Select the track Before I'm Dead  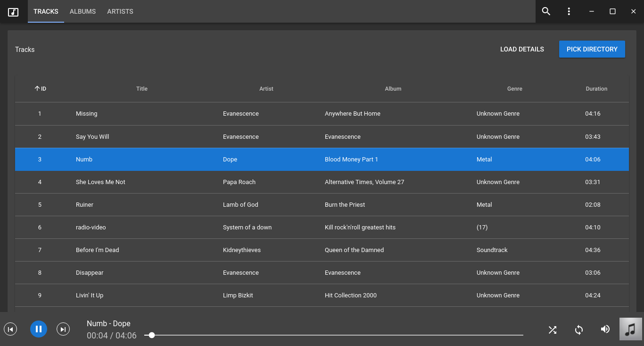click(98, 250)
